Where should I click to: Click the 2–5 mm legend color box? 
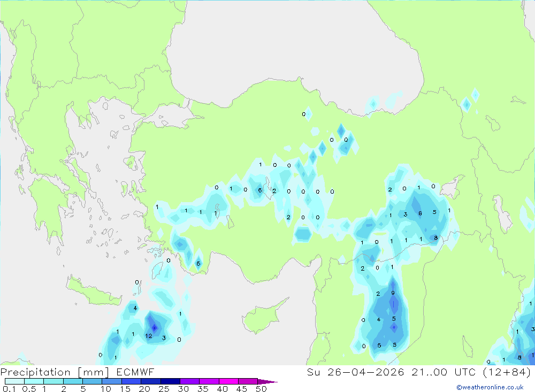[73, 381]
